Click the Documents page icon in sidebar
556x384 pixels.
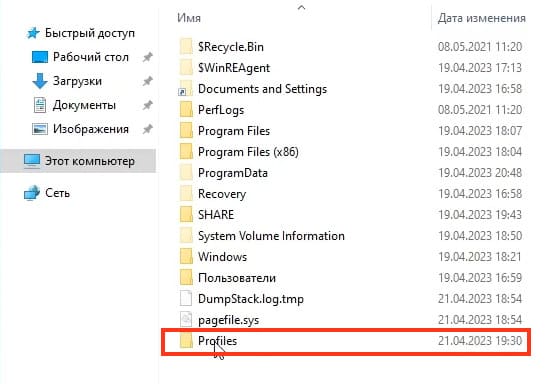[40, 105]
